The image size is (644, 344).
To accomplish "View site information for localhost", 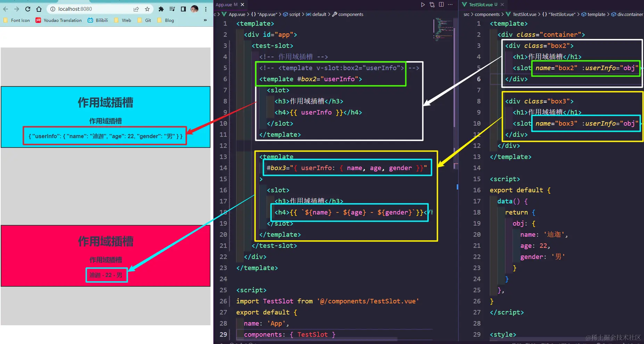I will click(x=53, y=9).
